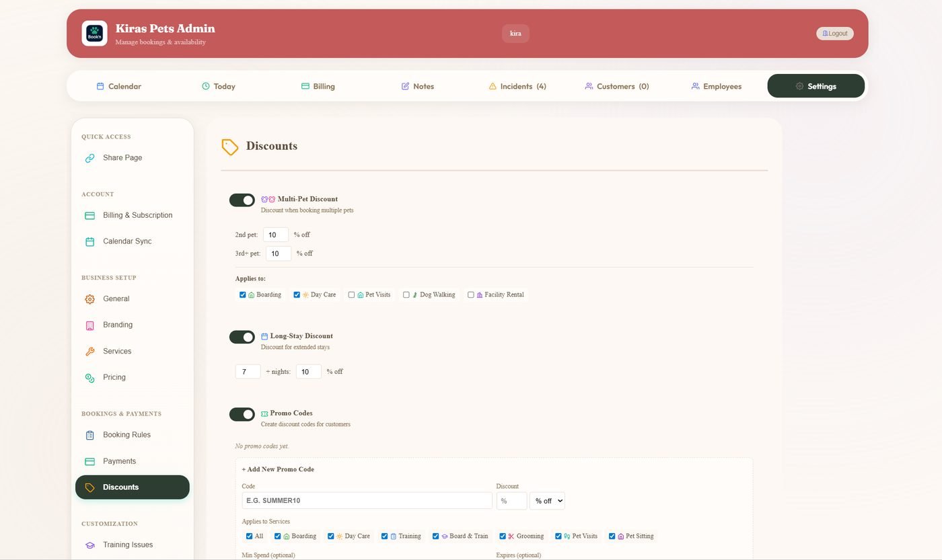Toggle the Multi-Pet Discount switch

(x=242, y=200)
